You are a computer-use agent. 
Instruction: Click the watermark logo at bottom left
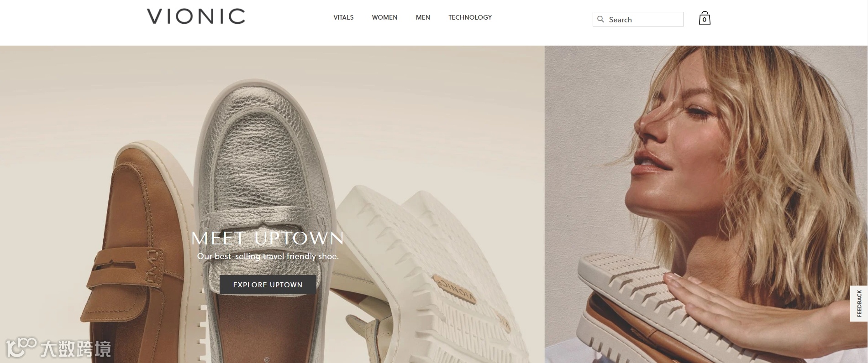pyautogui.click(x=58, y=348)
